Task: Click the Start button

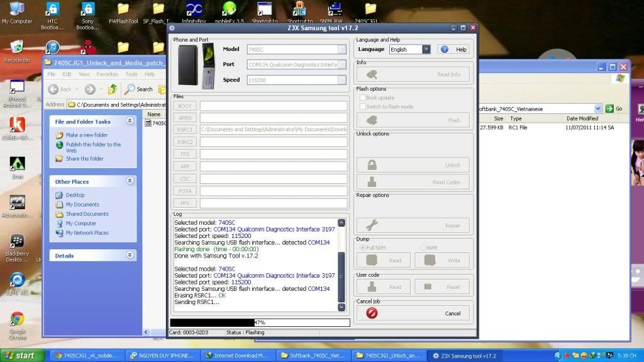Action: coord(22,356)
